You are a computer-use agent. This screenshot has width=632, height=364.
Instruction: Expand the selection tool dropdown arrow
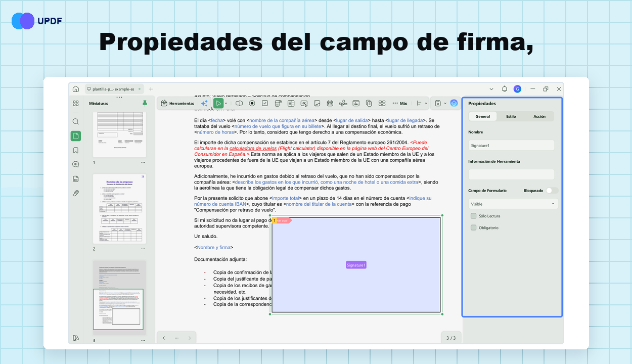tap(226, 104)
